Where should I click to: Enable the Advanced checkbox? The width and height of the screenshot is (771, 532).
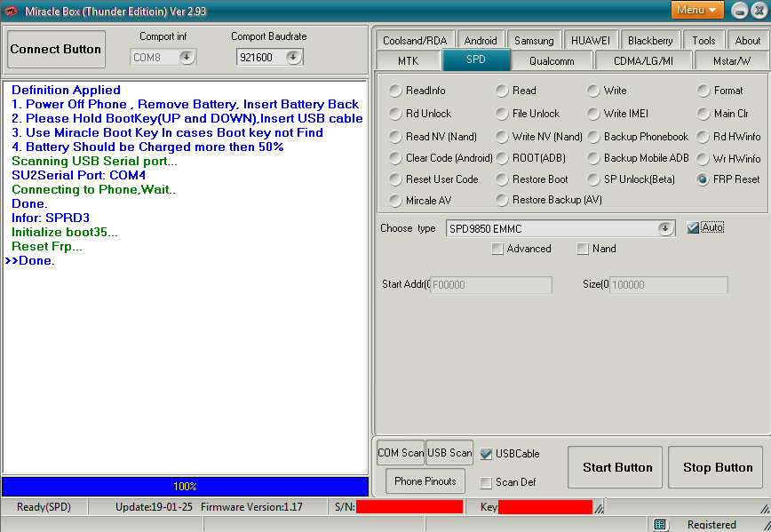pyautogui.click(x=497, y=249)
